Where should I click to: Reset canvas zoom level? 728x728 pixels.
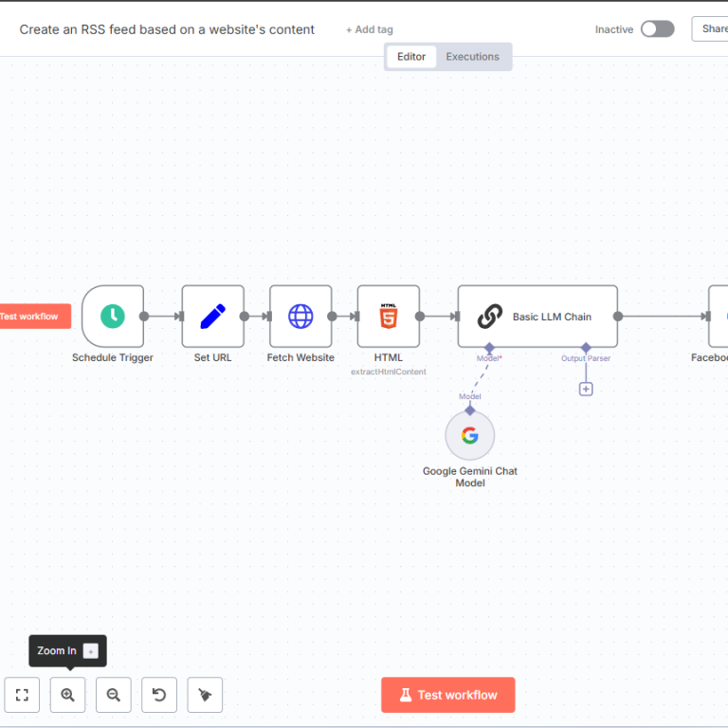pyautogui.click(x=159, y=695)
